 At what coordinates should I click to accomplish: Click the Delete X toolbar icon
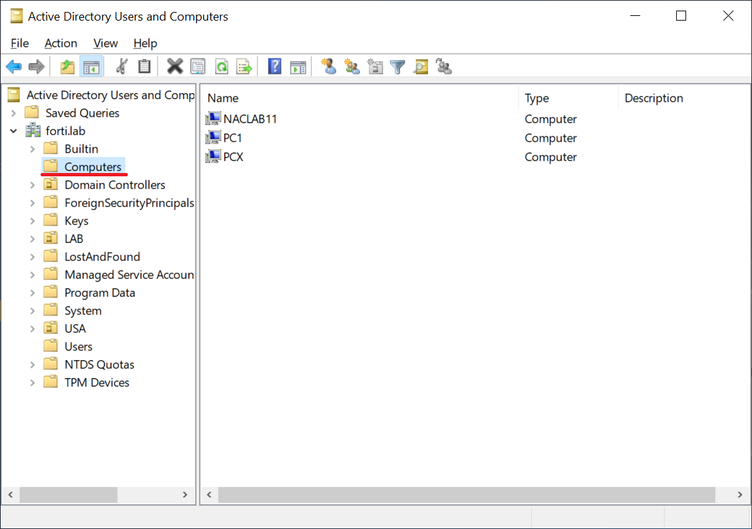click(174, 67)
